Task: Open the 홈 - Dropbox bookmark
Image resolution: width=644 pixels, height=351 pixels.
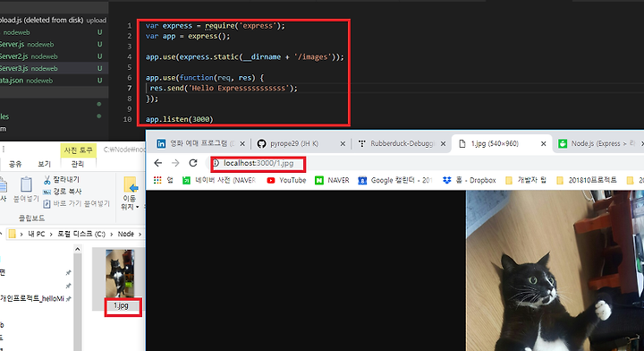Action: pyautogui.click(x=469, y=180)
